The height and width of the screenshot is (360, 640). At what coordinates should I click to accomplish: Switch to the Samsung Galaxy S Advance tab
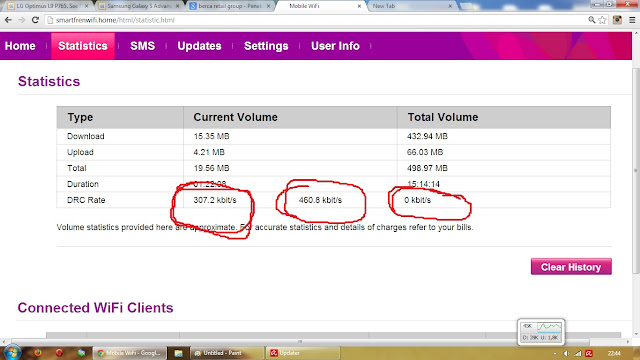139,6
